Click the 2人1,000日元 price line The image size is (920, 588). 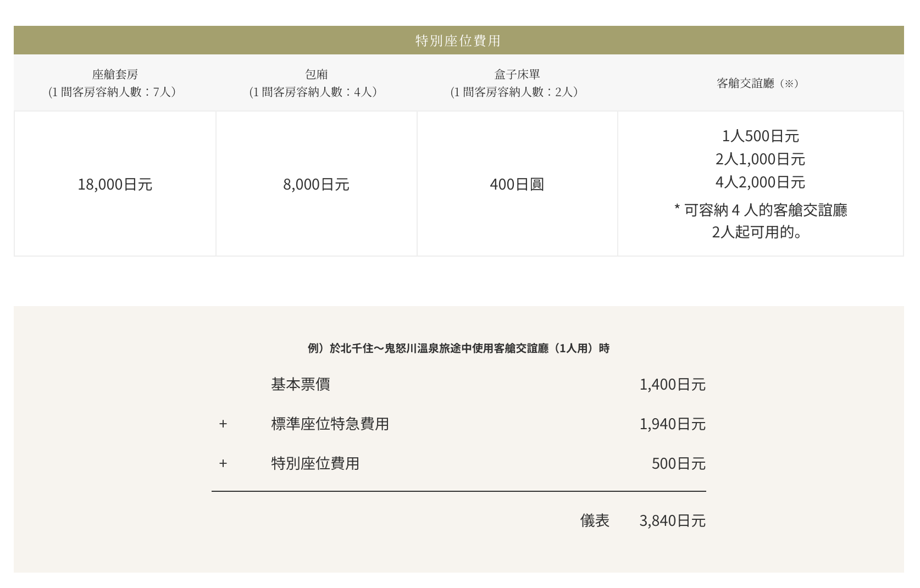point(760,159)
